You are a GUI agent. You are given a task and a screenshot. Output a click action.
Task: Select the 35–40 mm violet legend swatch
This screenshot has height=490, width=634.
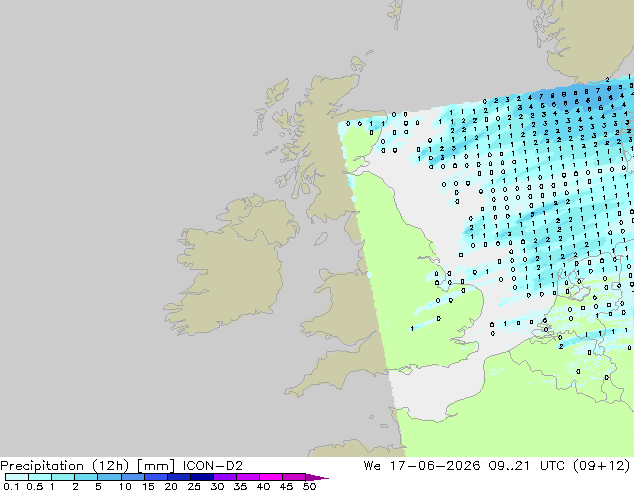[247, 477]
